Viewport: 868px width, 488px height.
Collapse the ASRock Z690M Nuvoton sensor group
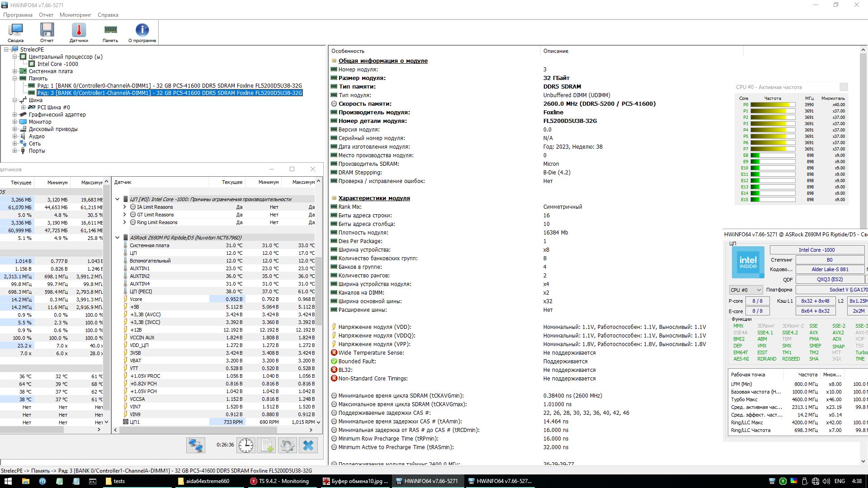118,238
